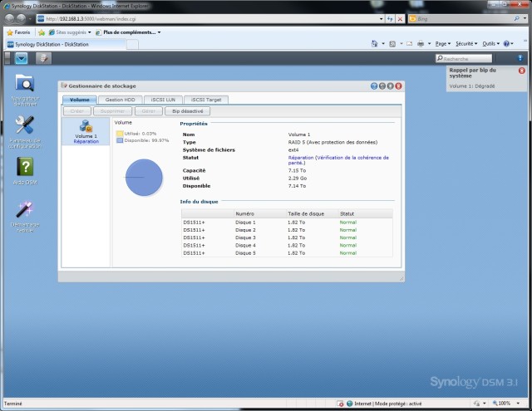
Task: Click IE help question mark icon
Action: tap(506, 44)
